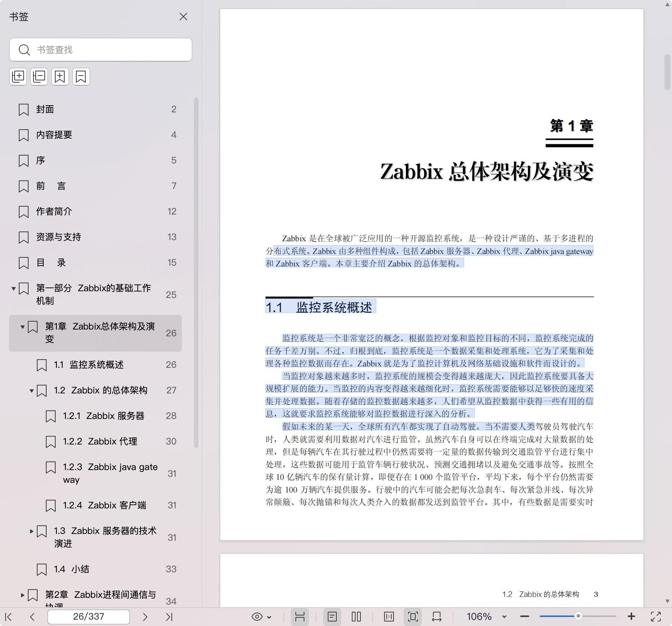
Task: Click the 1.1 监控系统概述 heading in document
Action: 319,307
